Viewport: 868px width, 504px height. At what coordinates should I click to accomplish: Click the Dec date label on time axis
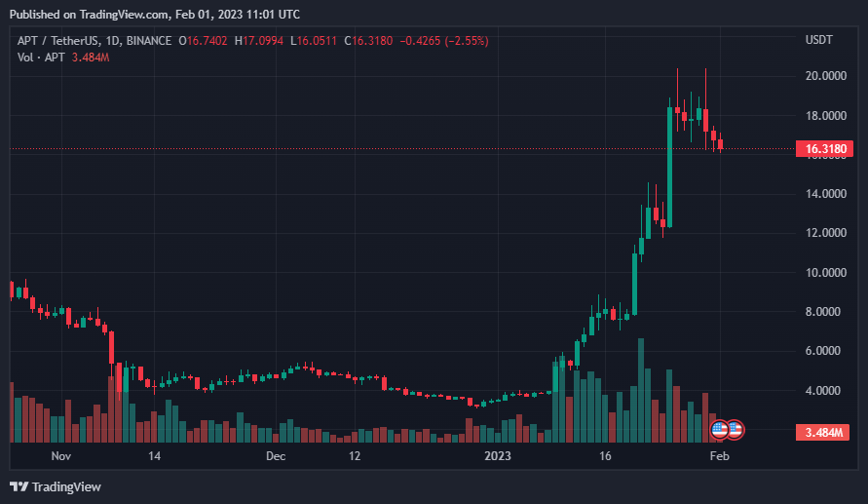pos(276,456)
